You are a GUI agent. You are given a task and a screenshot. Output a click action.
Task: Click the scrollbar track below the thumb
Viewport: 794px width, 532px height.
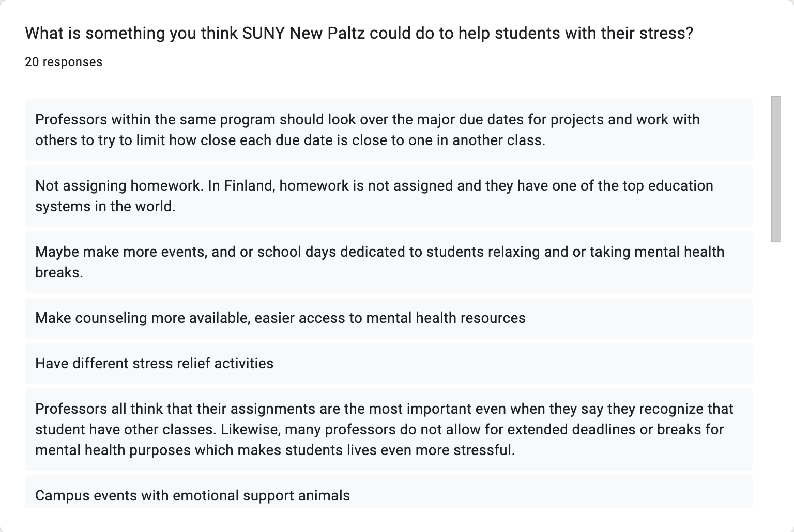tap(775, 374)
